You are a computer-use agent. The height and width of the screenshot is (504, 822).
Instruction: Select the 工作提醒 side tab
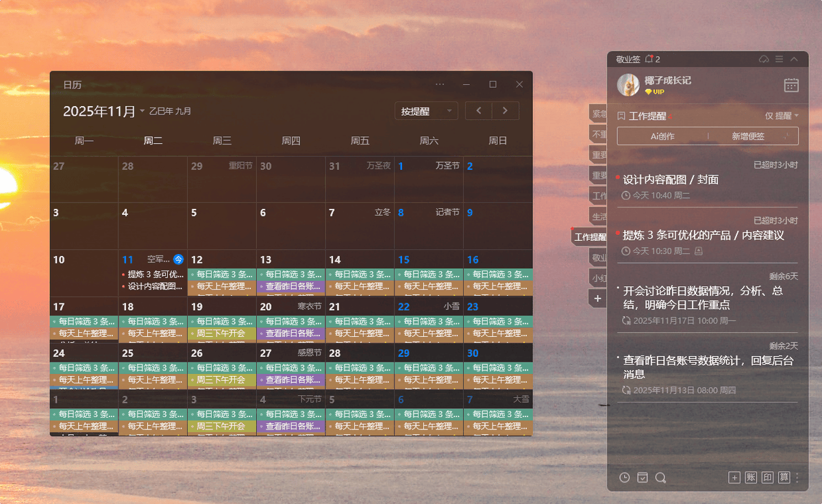pos(589,237)
